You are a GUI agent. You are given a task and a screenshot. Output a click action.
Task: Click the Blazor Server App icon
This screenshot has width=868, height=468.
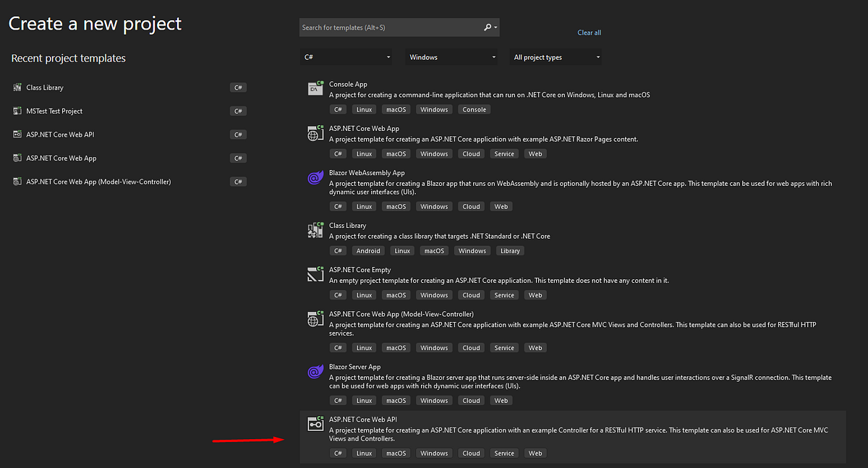pyautogui.click(x=315, y=372)
